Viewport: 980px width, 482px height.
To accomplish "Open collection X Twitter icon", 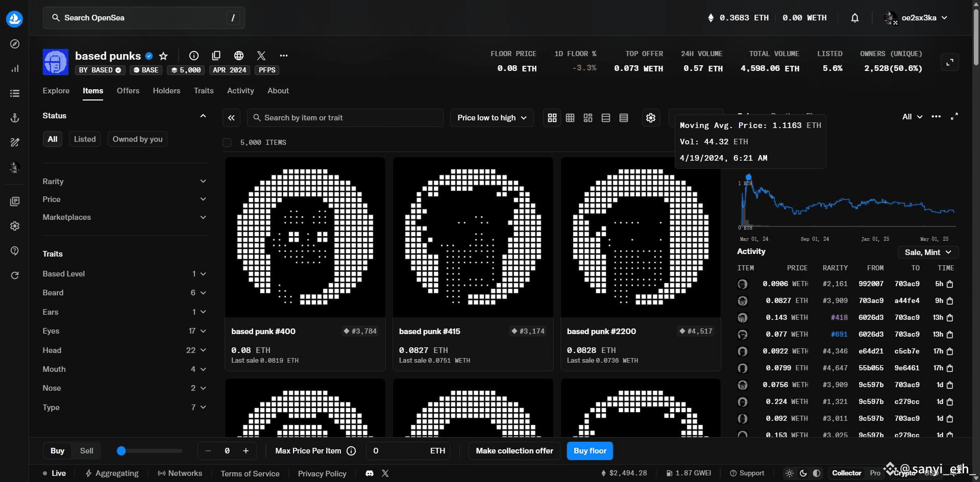I will [261, 56].
